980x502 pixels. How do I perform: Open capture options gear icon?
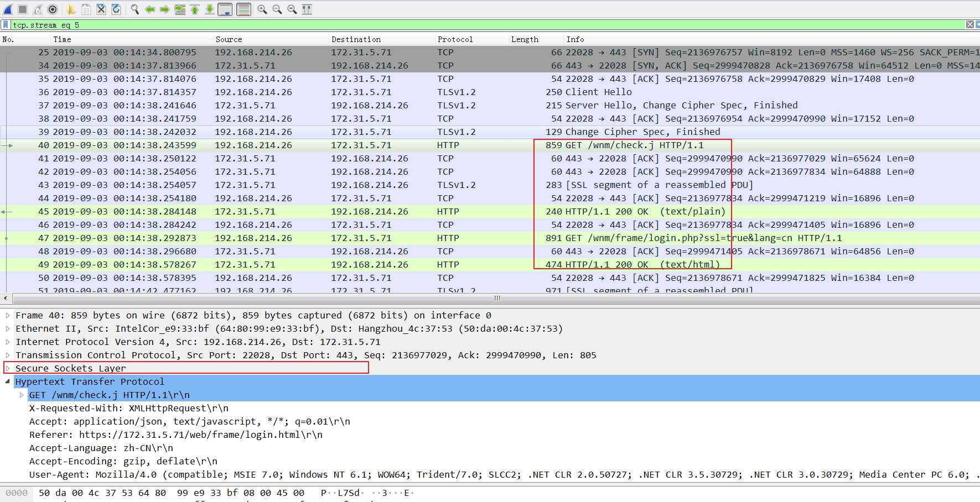tap(53, 9)
